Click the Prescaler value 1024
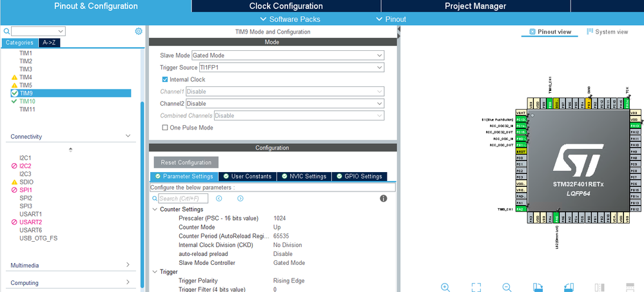This screenshot has width=644, height=292. pos(280,218)
